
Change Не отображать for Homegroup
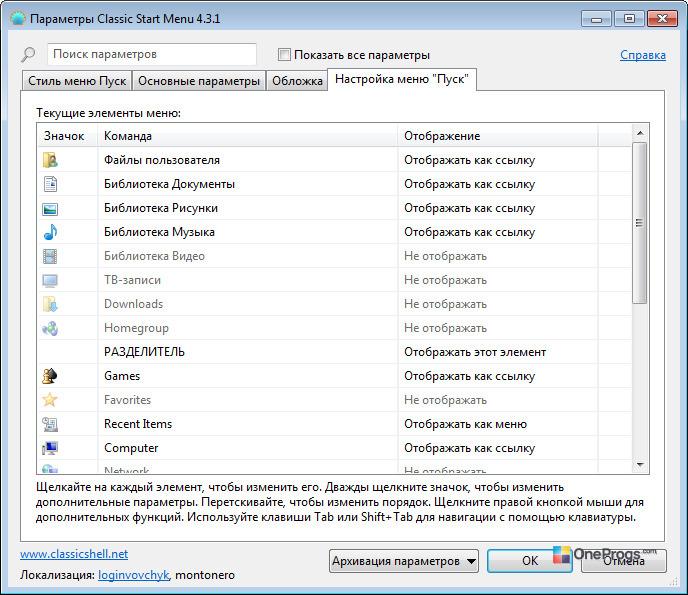click(445, 328)
